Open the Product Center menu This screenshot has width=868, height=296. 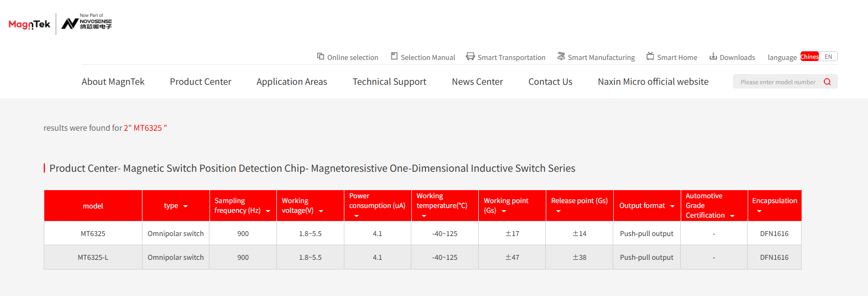(200, 82)
